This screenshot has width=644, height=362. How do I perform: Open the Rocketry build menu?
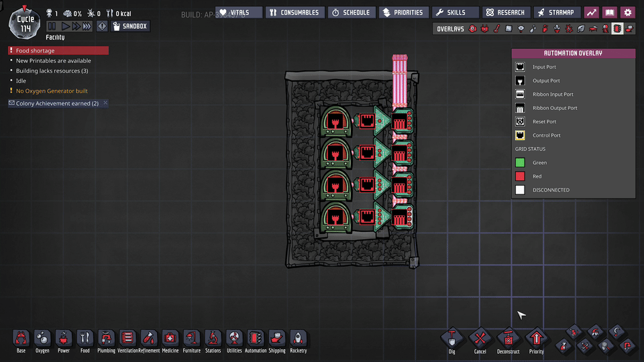298,341
